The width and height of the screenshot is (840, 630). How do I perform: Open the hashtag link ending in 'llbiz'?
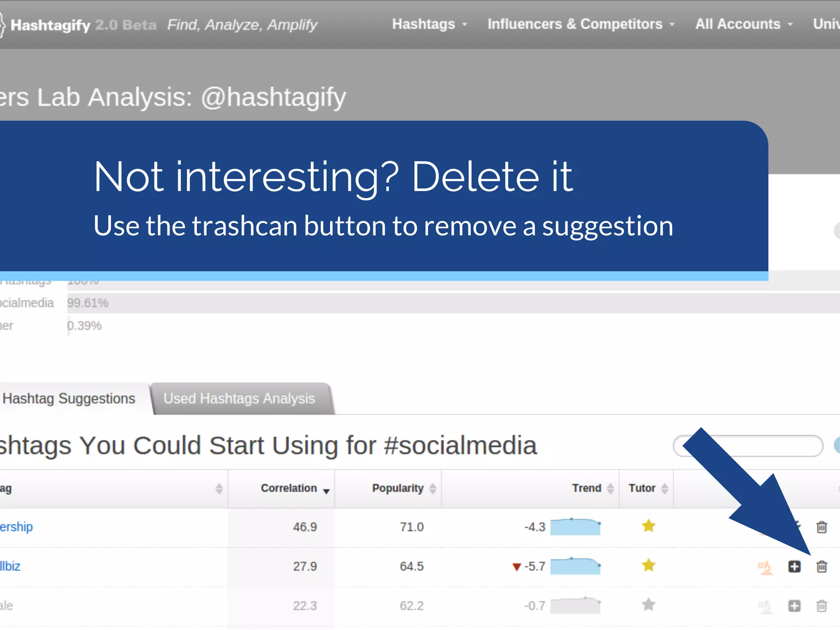tap(10, 566)
